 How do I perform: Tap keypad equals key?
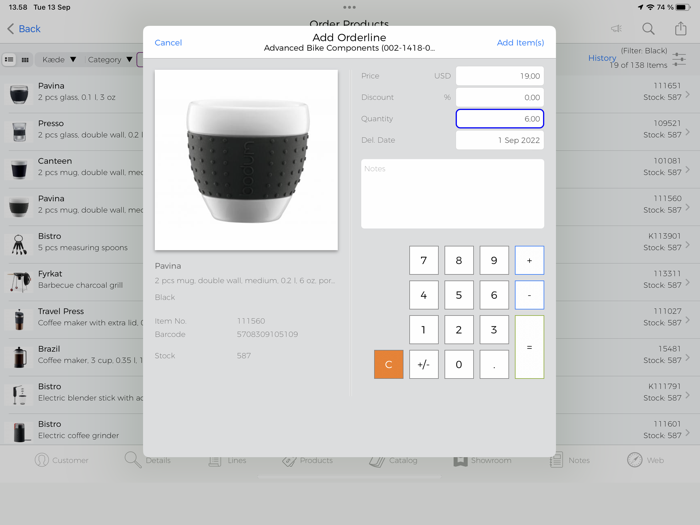(x=529, y=347)
